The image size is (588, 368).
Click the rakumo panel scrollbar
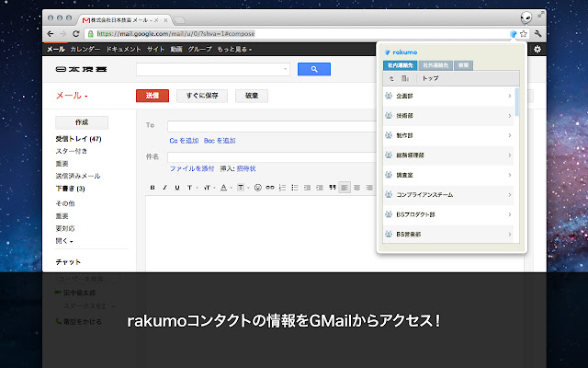pyautogui.click(x=517, y=102)
